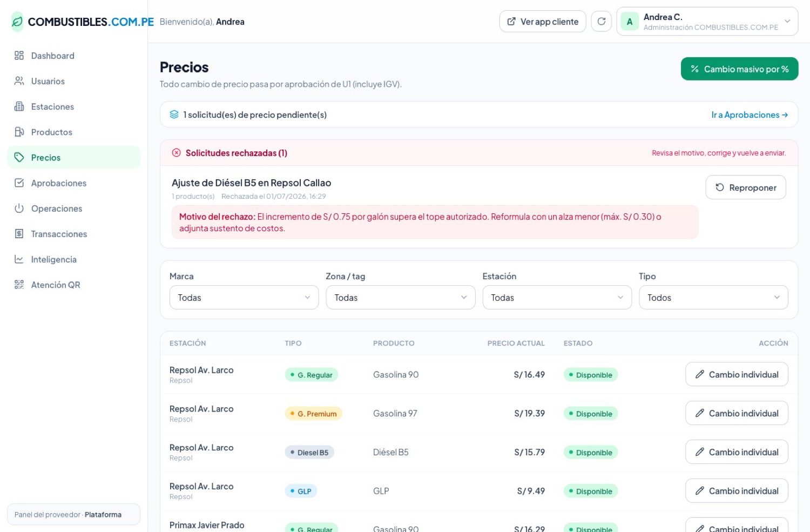
Task: Click pencil icon in Gasolina 90 Repsol Av. Larco row
Action: [699, 374]
